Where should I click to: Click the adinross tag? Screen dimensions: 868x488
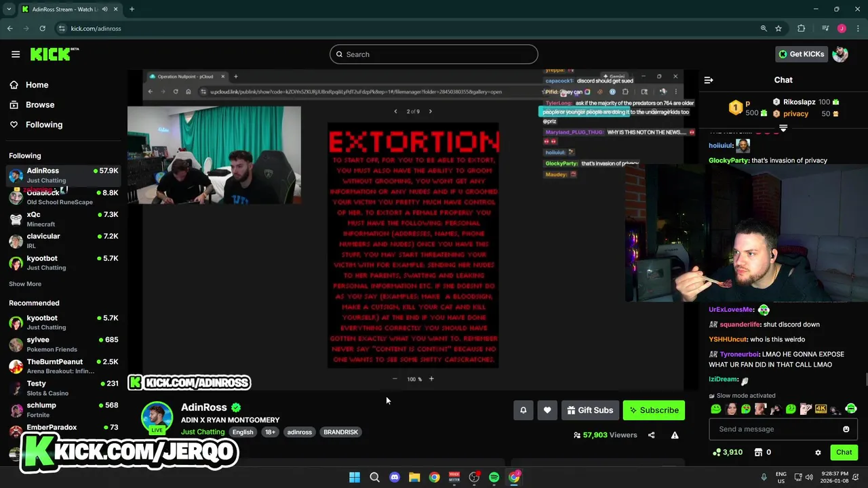(x=299, y=432)
